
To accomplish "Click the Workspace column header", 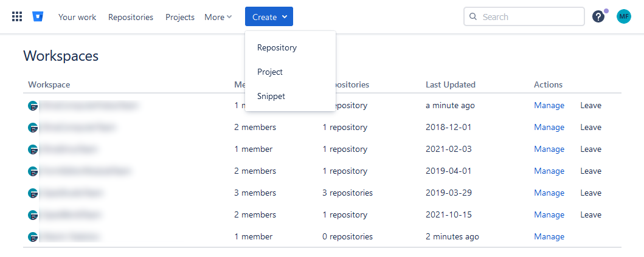I will pyautogui.click(x=49, y=84).
